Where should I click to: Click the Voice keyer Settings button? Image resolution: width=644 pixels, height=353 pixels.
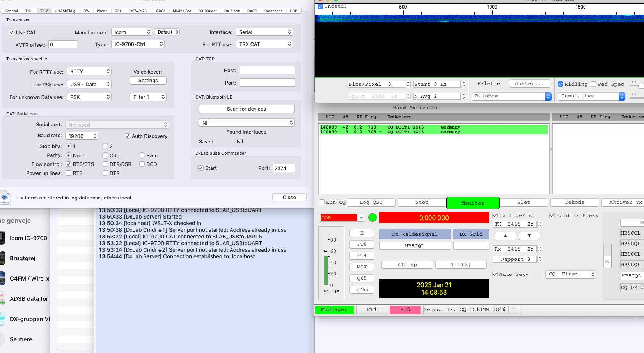coord(148,80)
